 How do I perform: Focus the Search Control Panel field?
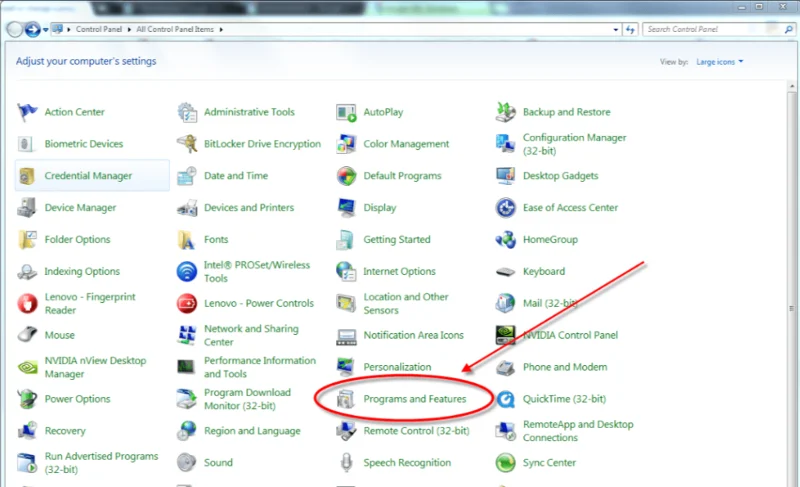718,30
